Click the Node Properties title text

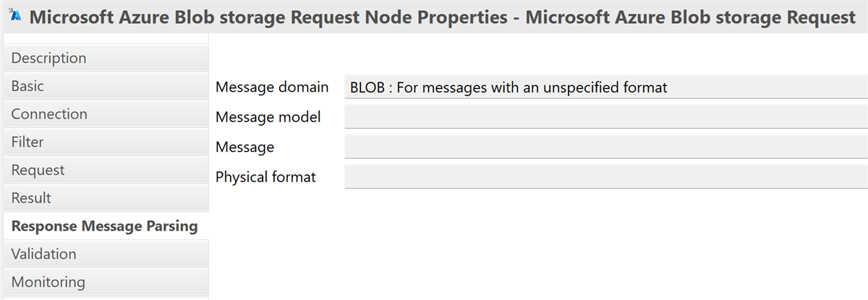[441, 17]
